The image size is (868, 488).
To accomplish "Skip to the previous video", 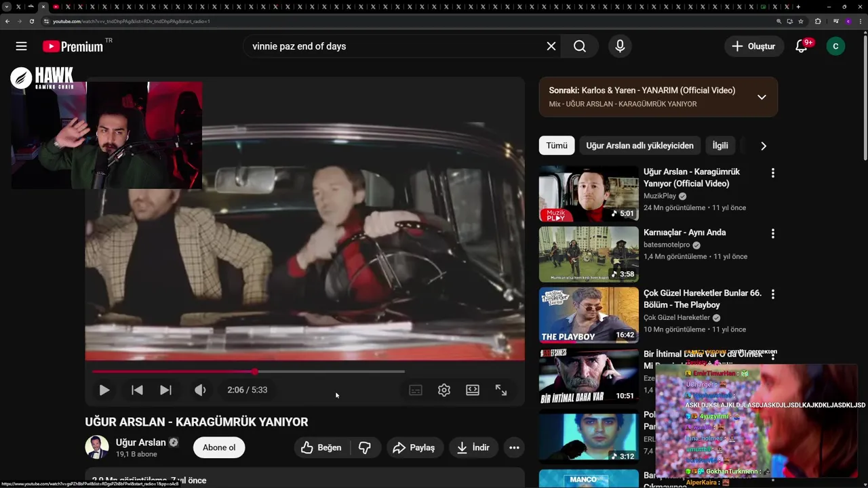I will click(137, 390).
